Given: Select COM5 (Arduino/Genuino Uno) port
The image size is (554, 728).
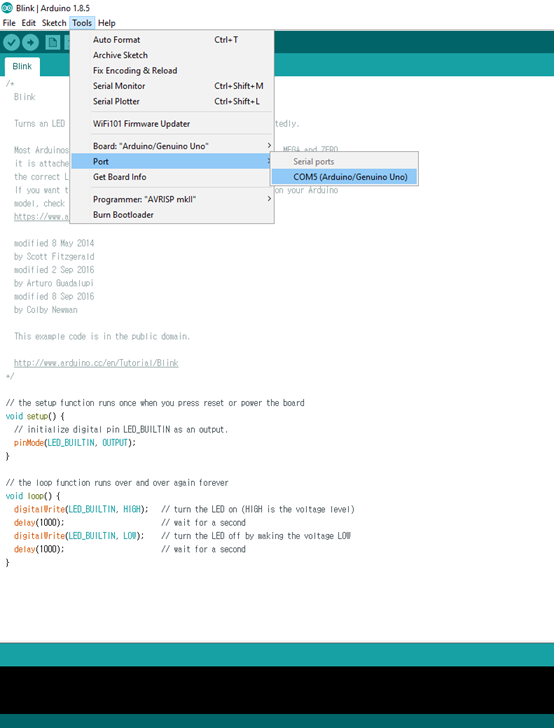Looking at the screenshot, I should pos(344,177).
